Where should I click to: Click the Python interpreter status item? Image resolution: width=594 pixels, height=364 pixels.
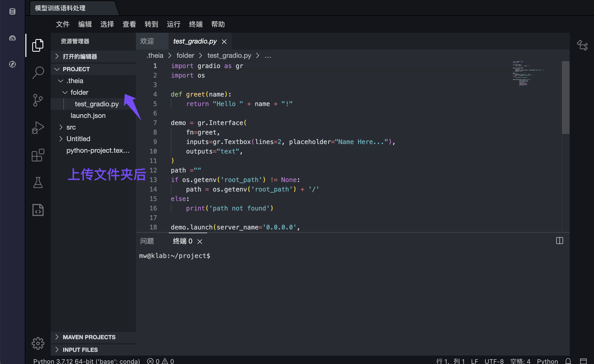click(x=87, y=361)
